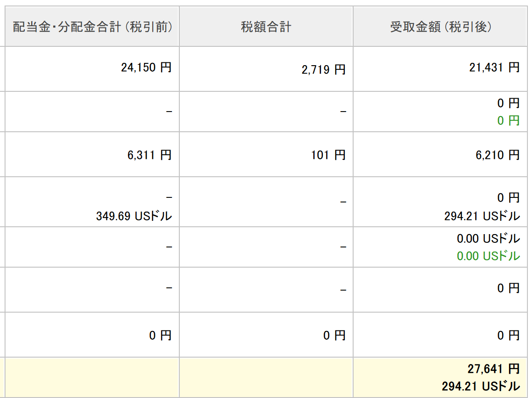Image resolution: width=532 pixels, height=398 pixels.
Task: Click the 101 円 tax amount
Action: tap(328, 155)
